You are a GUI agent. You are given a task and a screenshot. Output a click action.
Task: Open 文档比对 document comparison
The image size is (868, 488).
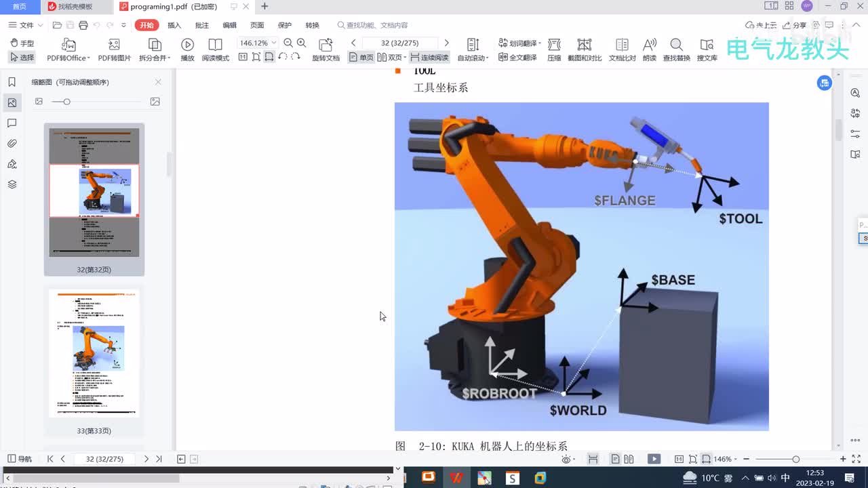[622, 50]
